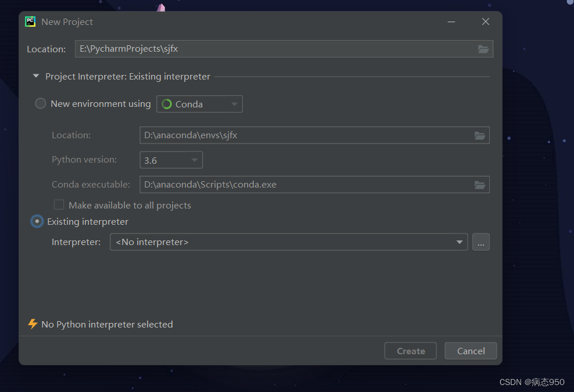Click the Cancel button

(471, 351)
